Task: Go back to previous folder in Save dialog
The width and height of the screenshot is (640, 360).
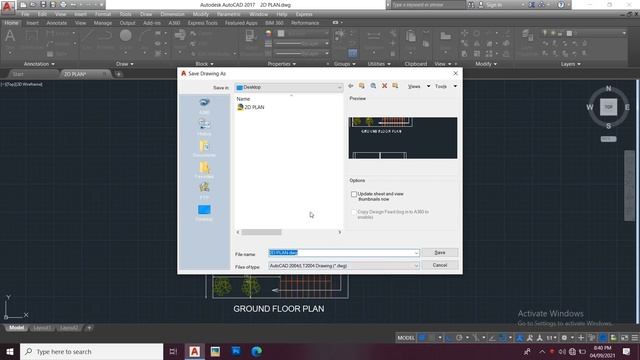Action: (351, 86)
